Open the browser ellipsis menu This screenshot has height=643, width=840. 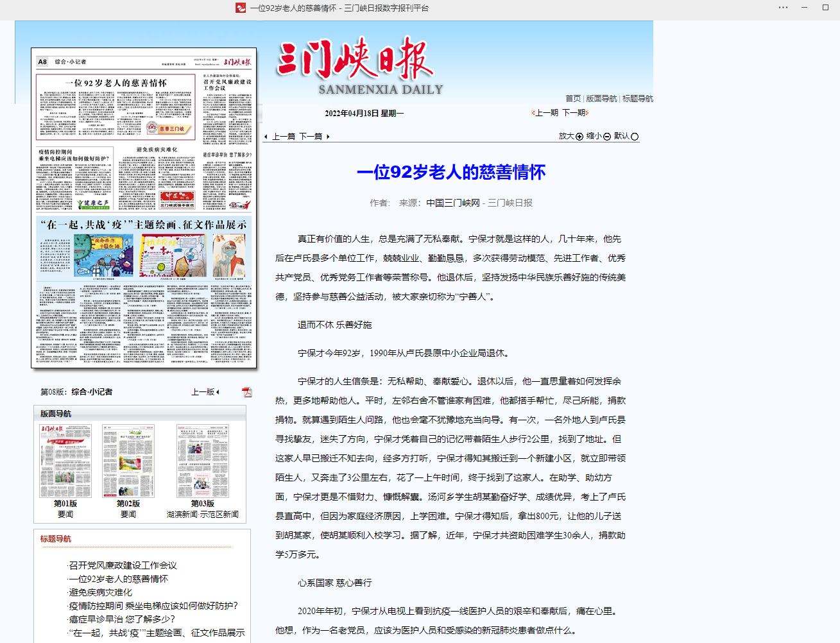pos(784,8)
